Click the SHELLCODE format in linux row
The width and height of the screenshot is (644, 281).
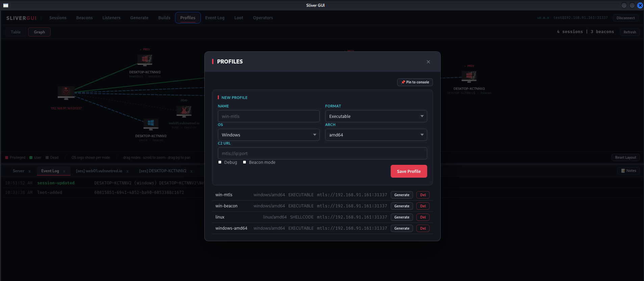pyautogui.click(x=302, y=217)
